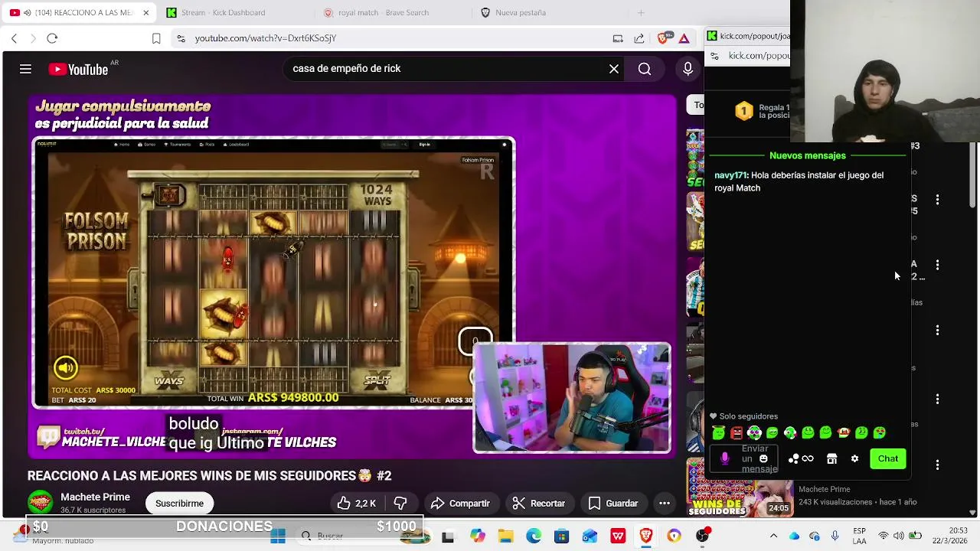
Task: Go to the YouTube home logo
Action: tap(79, 70)
